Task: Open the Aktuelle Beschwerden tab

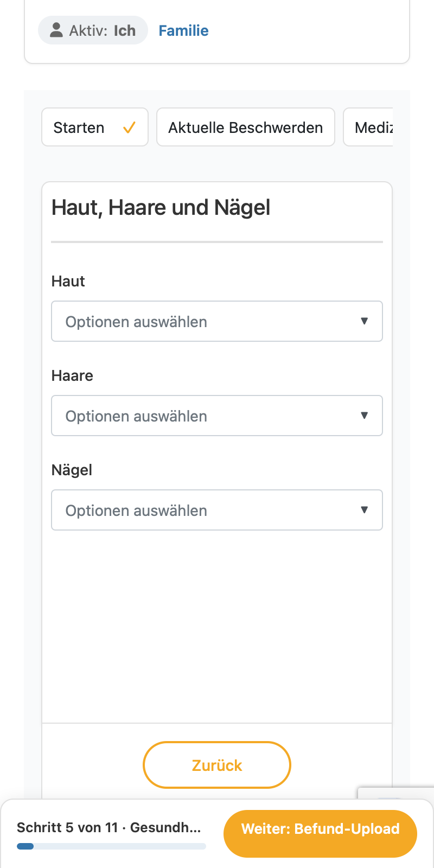Action: pyautogui.click(x=246, y=127)
